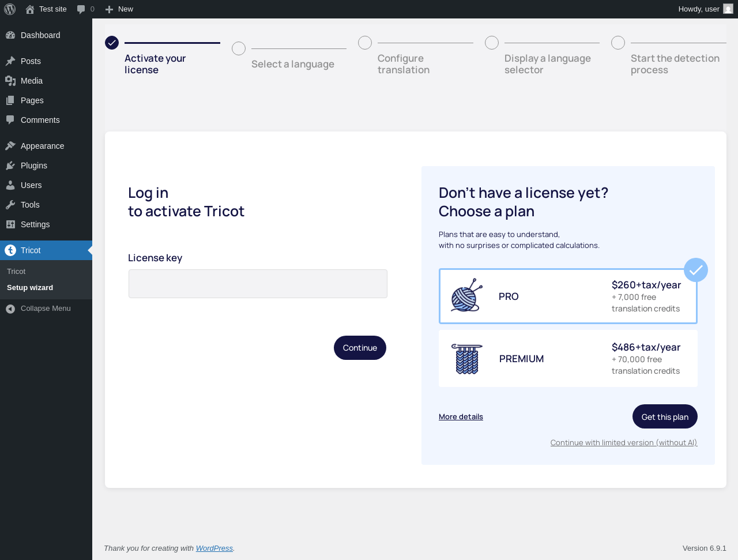Click the Start the detection process label

click(675, 64)
